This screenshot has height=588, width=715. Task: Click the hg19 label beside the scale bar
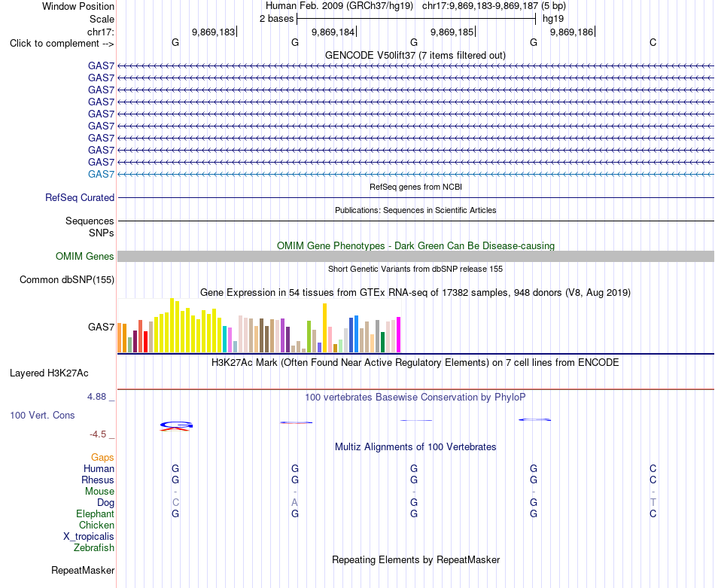552,19
